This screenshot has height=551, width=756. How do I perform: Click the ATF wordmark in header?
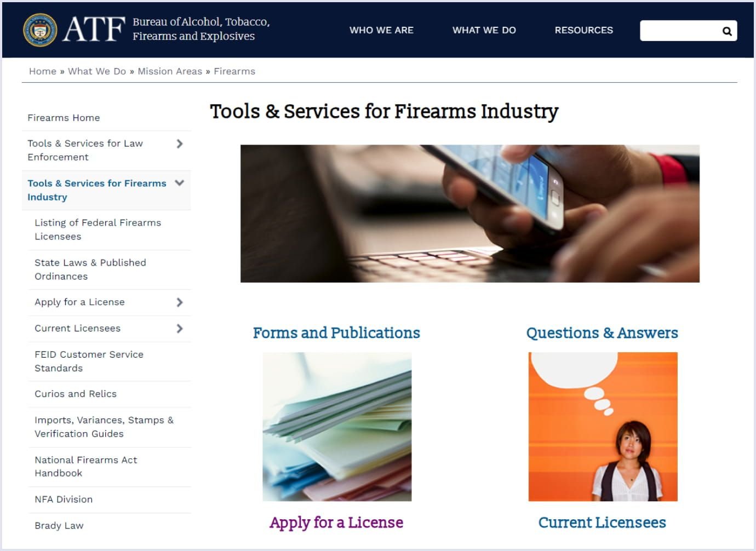pos(94,29)
